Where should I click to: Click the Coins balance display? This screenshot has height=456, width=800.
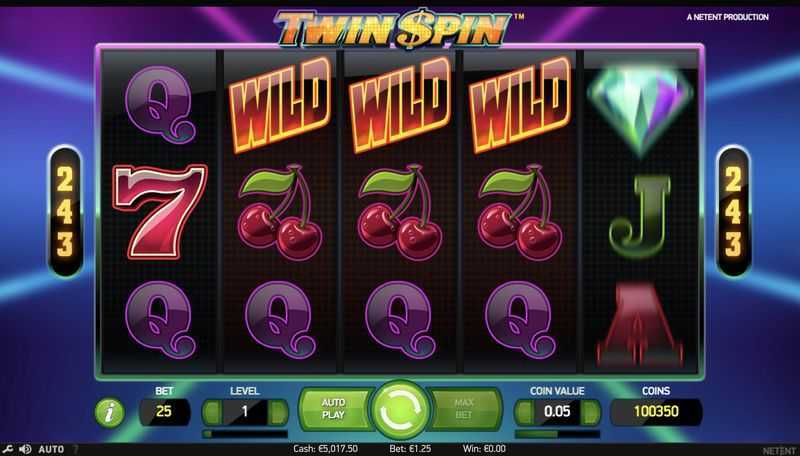point(656,412)
